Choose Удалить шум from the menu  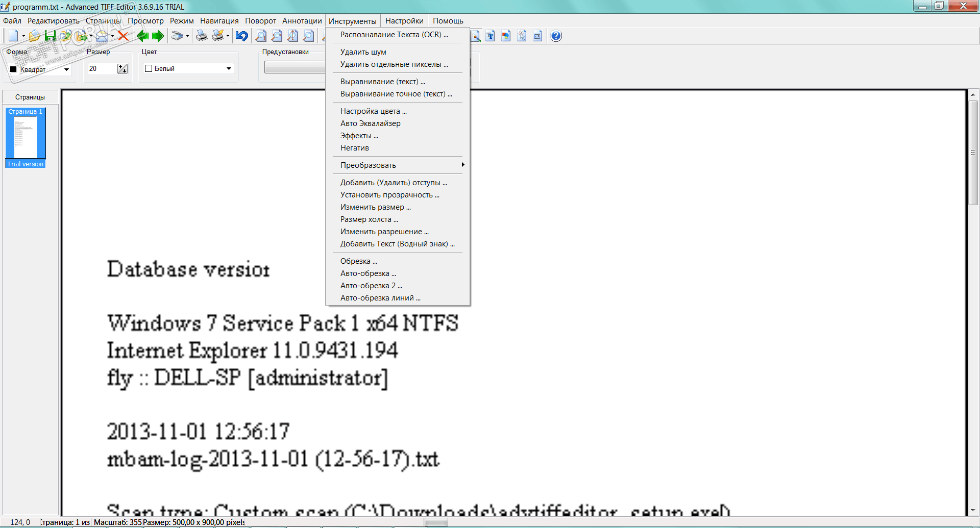pyautogui.click(x=398, y=52)
